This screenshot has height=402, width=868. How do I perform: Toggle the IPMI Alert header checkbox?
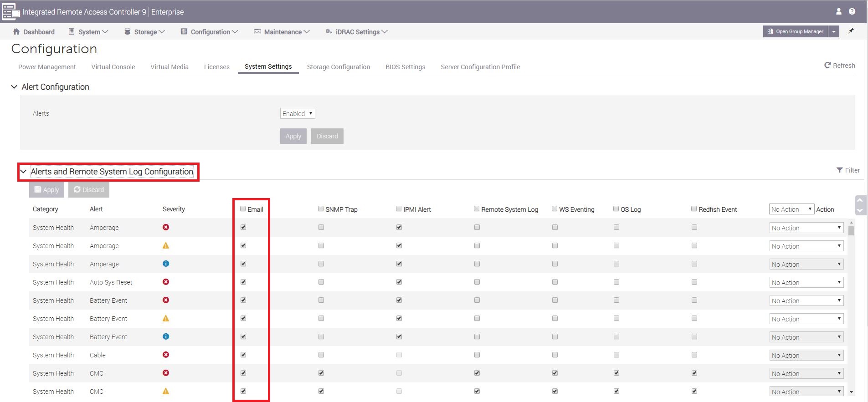[x=399, y=209]
